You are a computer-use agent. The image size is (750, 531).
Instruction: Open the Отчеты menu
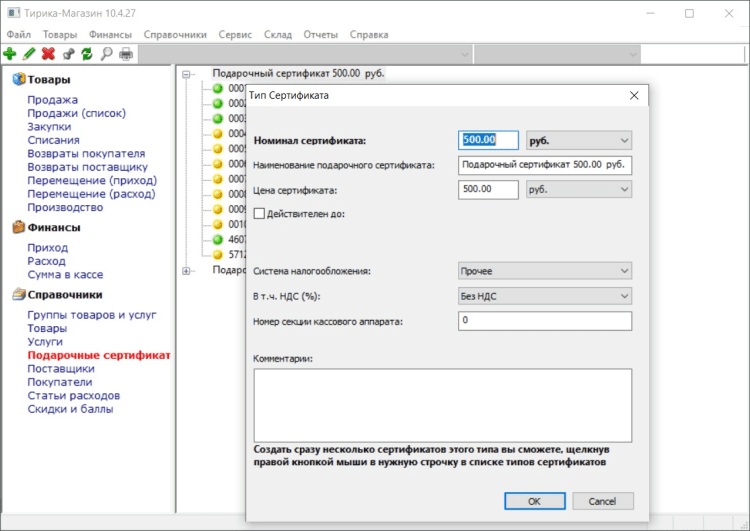[320, 34]
